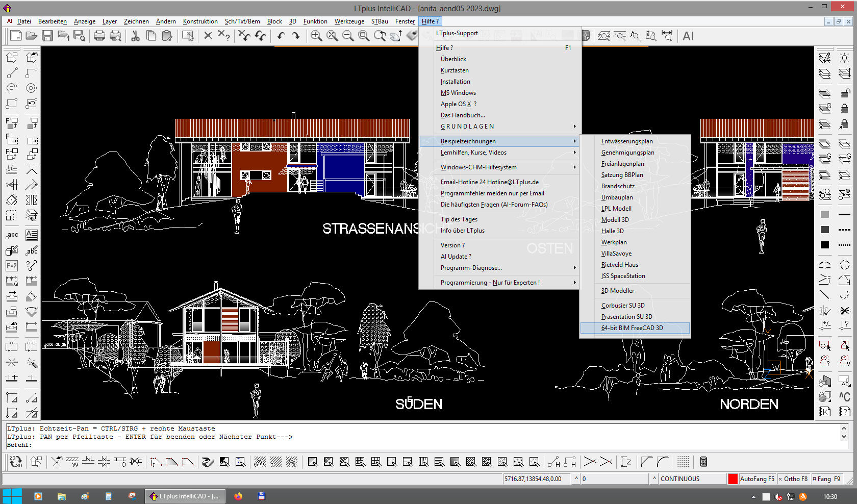Open Das Handbuch... entry
This screenshot has height=504, width=857.
point(499,115)
